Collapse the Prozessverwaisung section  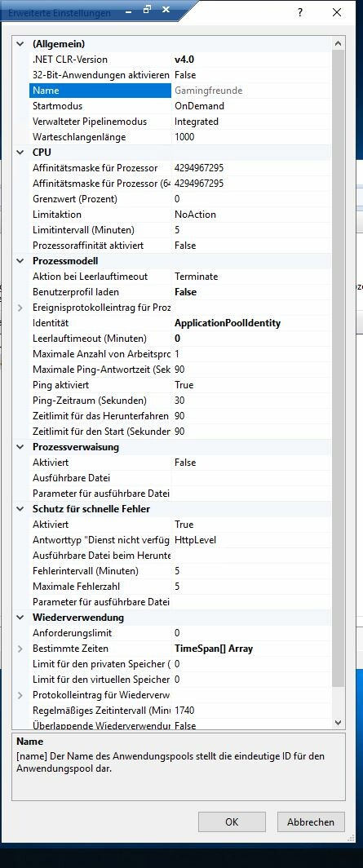20,447
